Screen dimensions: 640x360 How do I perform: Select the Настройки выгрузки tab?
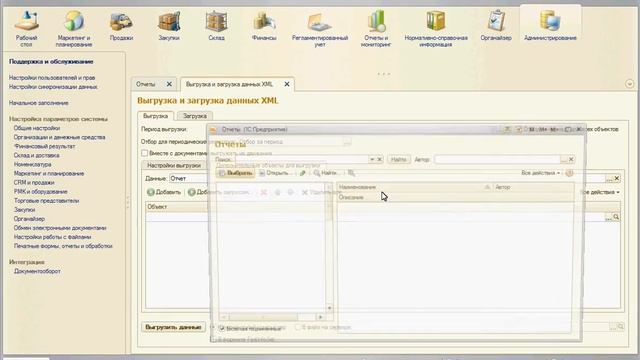coord(174,166)
